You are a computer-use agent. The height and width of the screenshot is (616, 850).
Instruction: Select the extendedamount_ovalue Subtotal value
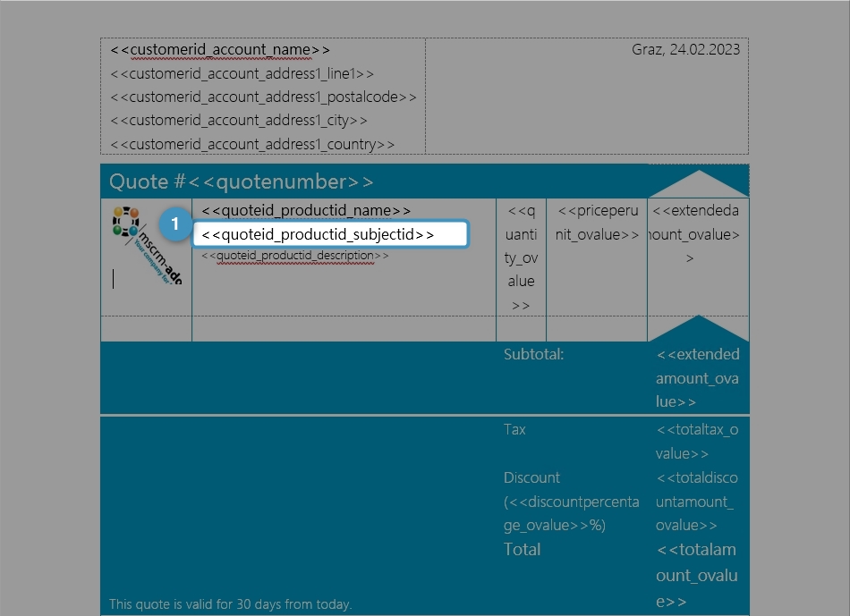click(698, 377)
